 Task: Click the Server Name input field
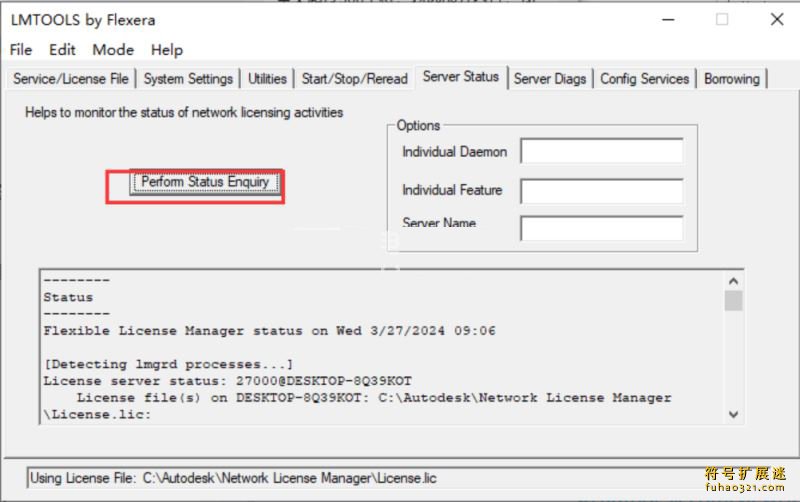pyautogui.click(x=602, y=228)
